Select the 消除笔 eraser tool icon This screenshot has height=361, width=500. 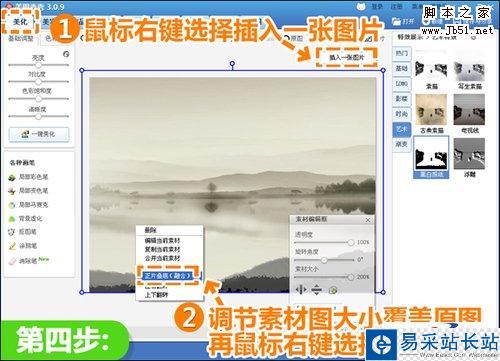(x=12, y=261)
